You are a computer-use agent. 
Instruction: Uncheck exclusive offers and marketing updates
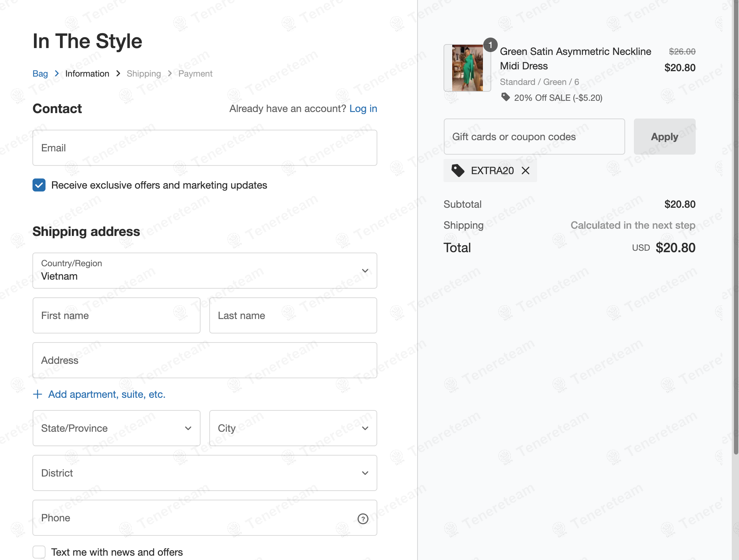click(39, 185)
